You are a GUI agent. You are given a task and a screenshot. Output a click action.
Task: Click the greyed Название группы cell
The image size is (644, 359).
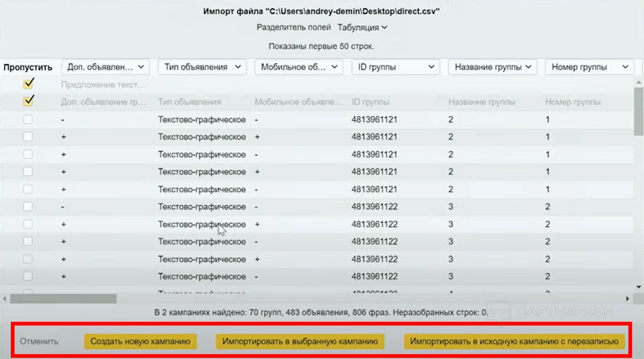pyautogui.click(x=482, y=102)
